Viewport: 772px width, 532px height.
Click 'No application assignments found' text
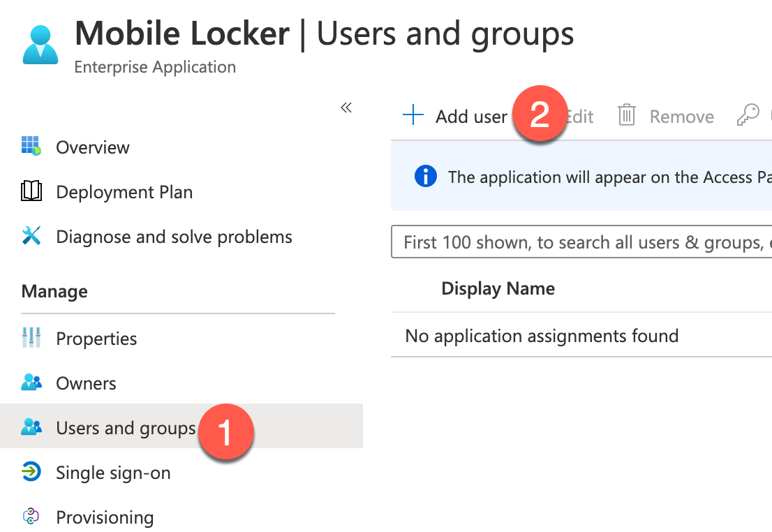(x=542, y=336)
